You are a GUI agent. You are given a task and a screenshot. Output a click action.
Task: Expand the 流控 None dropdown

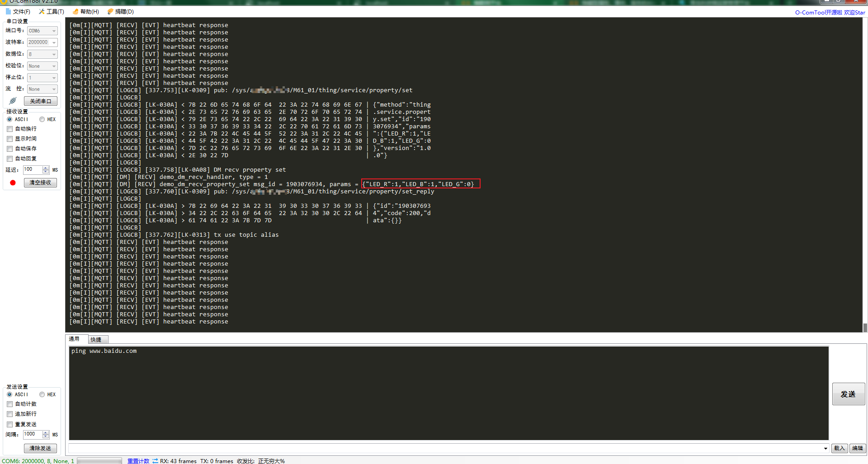tap(54, 89)
